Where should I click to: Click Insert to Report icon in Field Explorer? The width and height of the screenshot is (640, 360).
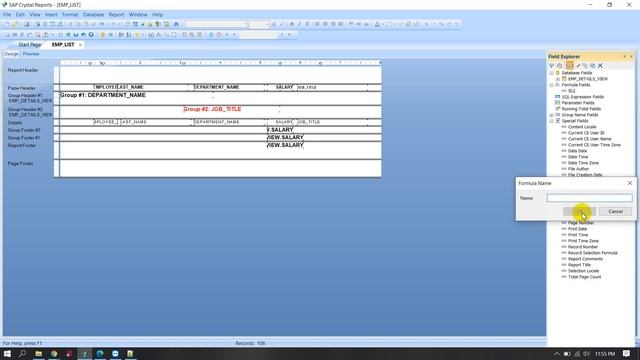click(551, 66)
